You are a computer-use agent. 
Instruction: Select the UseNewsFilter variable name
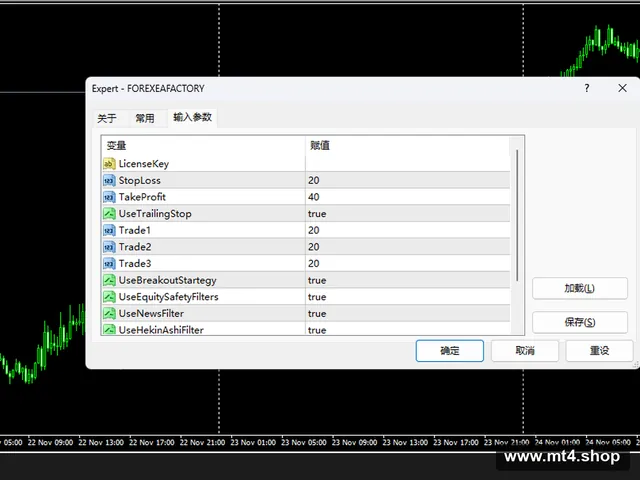151,313
